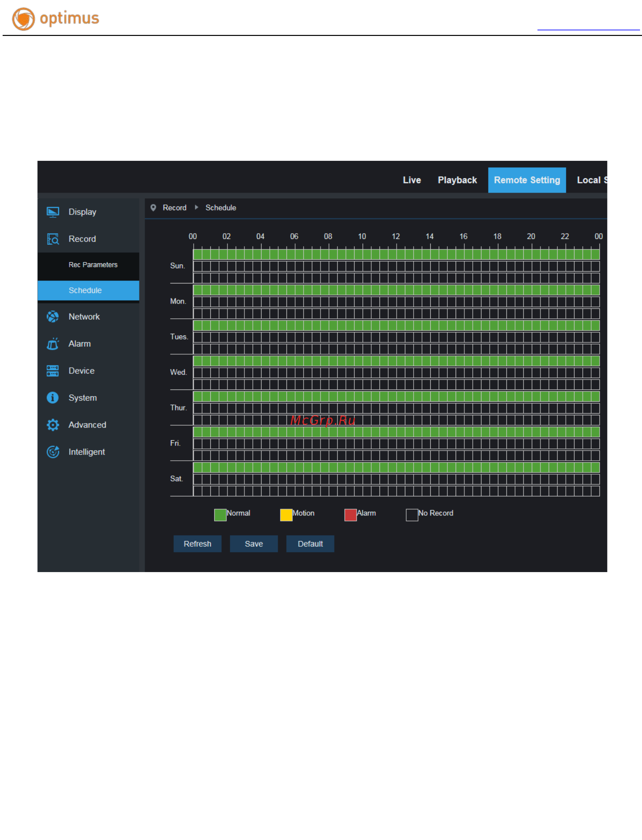The height and width of the screenshot is (840, 642).
Task: Click first Motion cell on Monday row
Action: [x=198, y=302]
